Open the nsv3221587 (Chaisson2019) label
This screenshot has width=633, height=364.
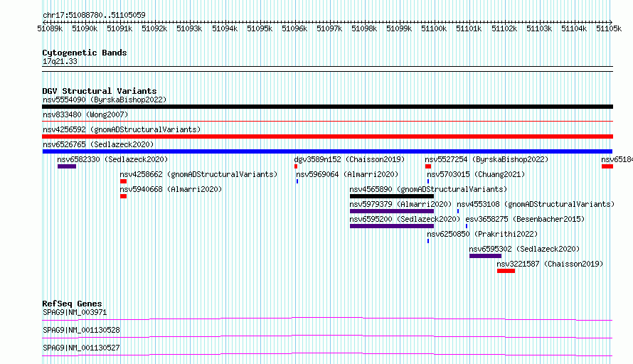(550, 264)
